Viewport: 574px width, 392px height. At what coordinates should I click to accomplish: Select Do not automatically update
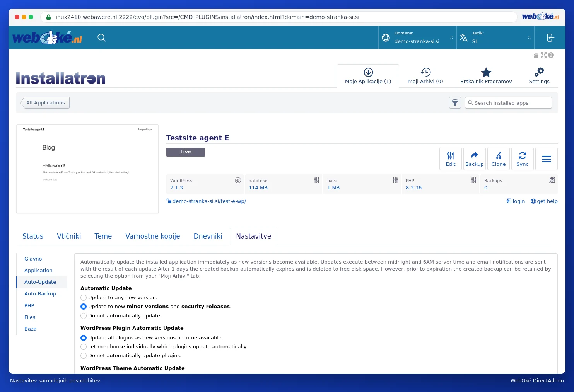(84, 316)
